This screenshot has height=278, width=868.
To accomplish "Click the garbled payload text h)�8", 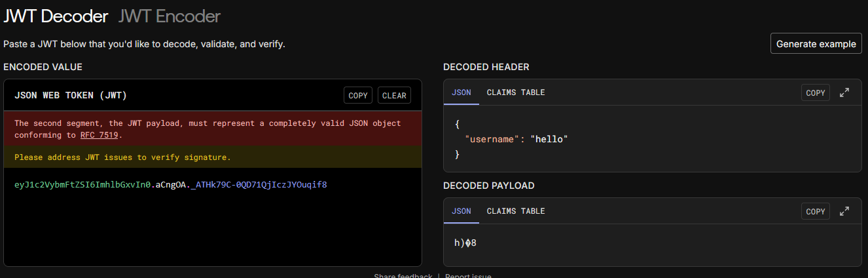I will pyautogui.click(x=465, y=243).
